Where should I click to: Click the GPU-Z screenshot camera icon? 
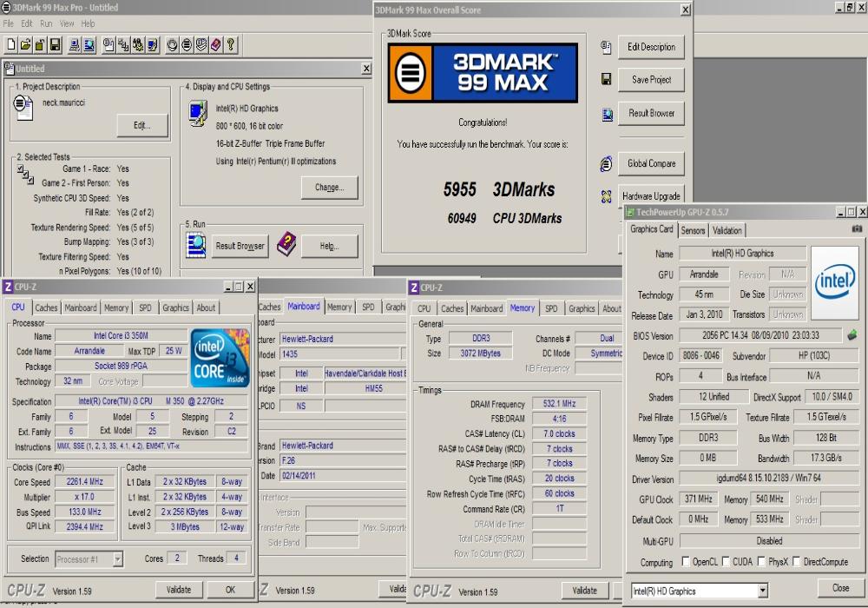(857, 228)
